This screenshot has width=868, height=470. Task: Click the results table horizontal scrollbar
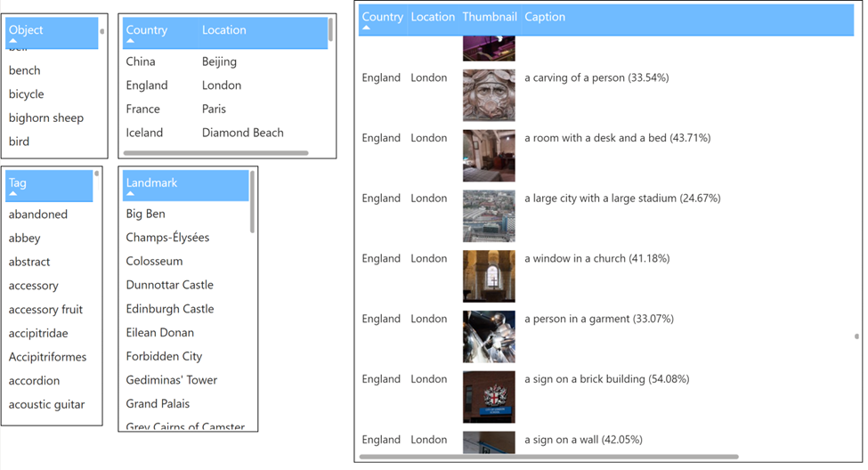click(548, 458)
